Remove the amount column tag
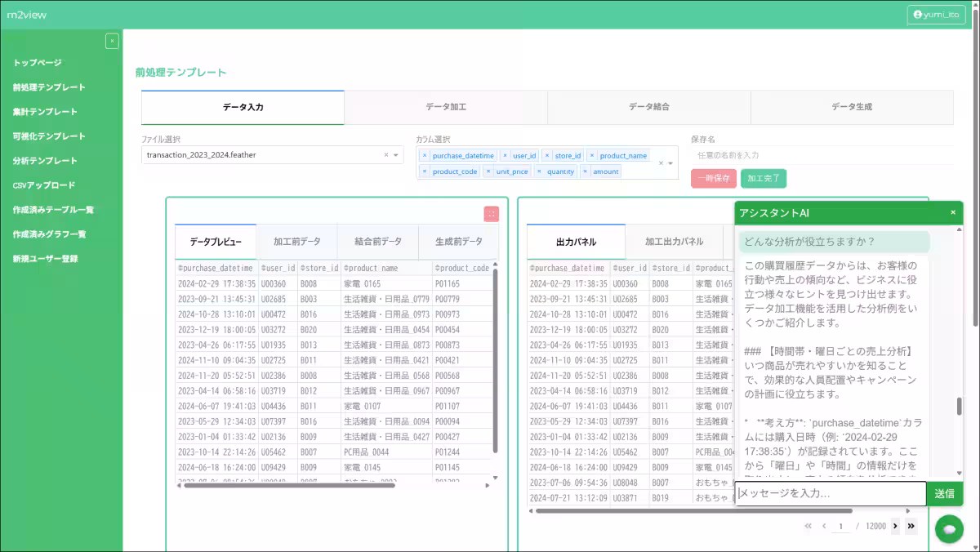This screenshot has height=552, width=980. pos(586,171)
